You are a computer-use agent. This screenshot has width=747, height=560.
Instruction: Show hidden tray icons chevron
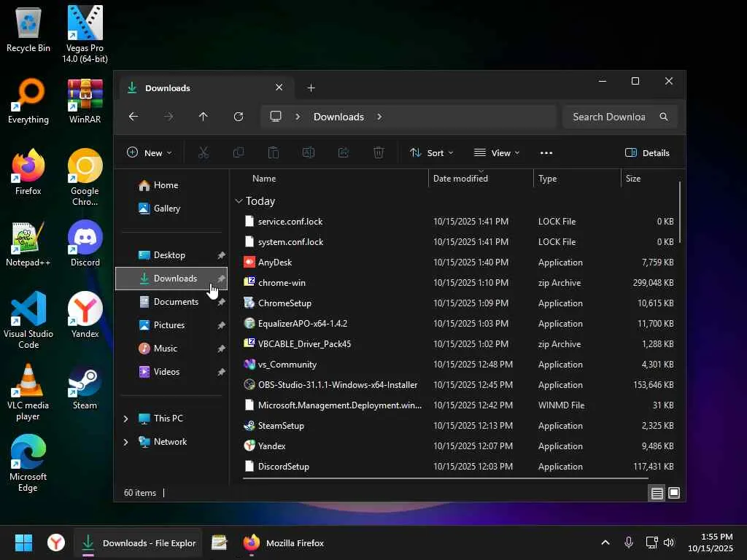tap(605, 542)
